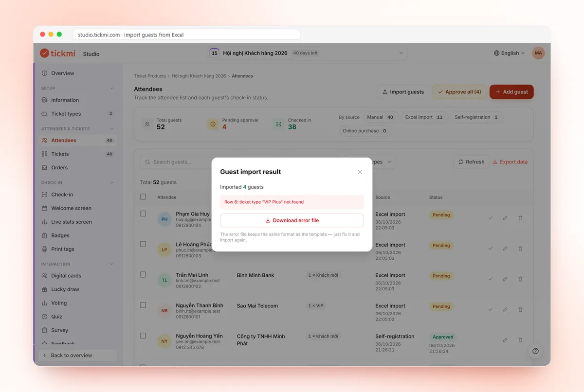The width and height of the screenshot is (584, 392).
Task: Click the Quiz question icon
Action: [45, 317]
